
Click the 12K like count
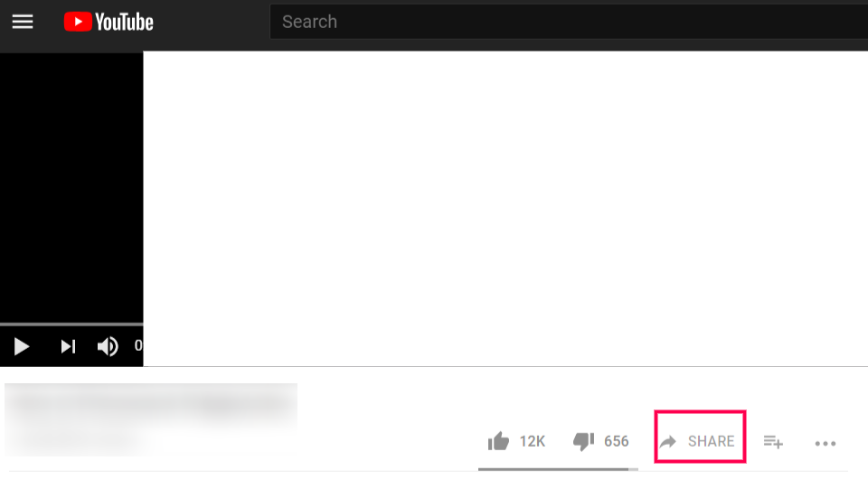click(533, 441)
